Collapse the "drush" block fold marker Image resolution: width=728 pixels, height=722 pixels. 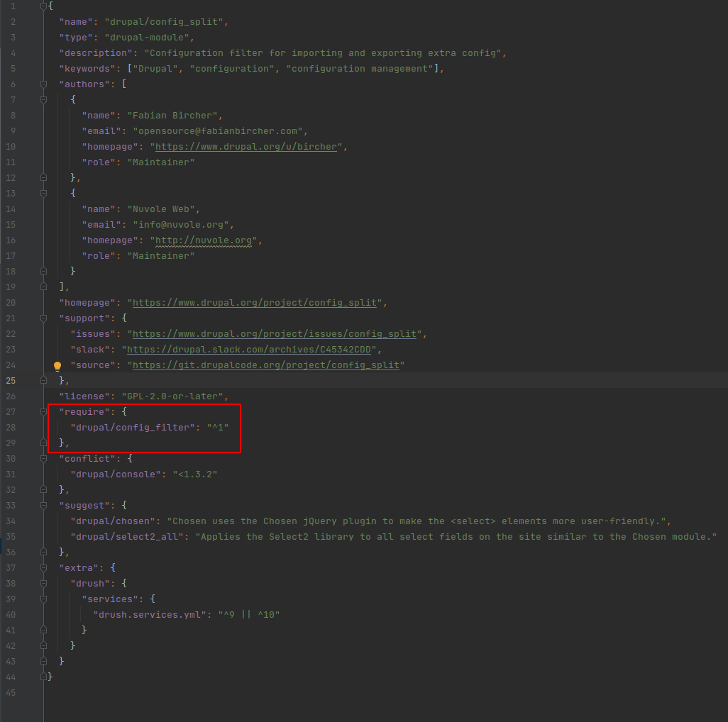[43, 583]
